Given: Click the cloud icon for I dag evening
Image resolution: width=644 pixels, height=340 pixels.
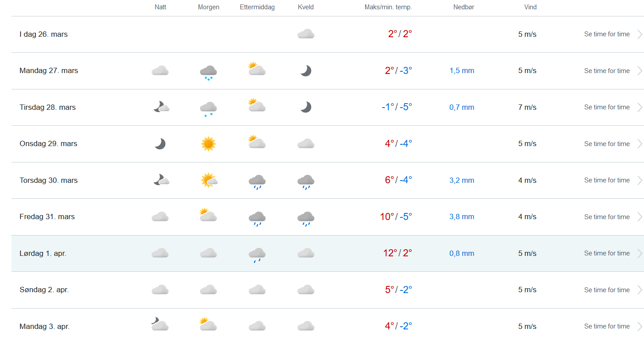Looking at the screenshot, I should point(306,34).
